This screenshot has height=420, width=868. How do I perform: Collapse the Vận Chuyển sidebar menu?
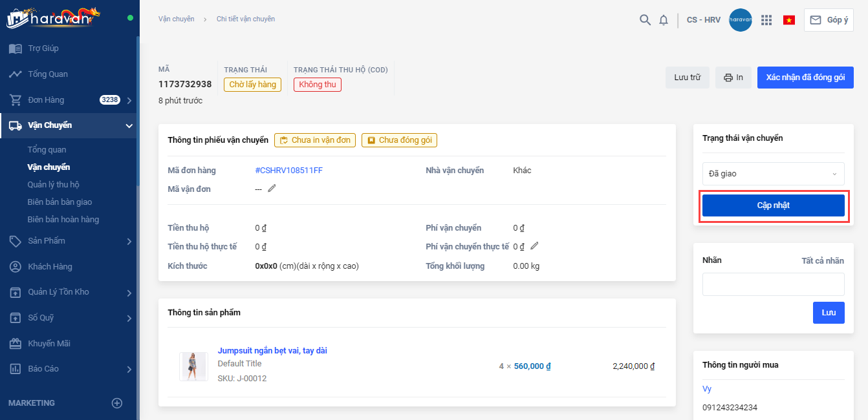pyautogui.click(x=129, y=126)
